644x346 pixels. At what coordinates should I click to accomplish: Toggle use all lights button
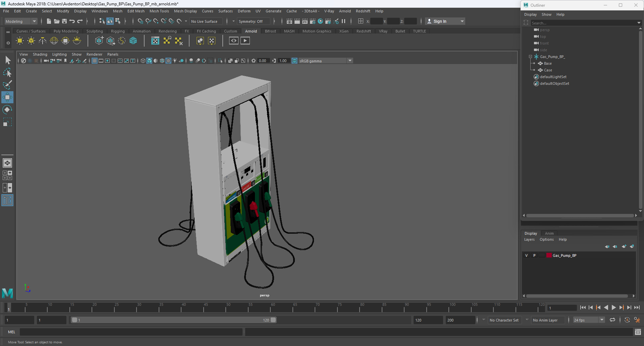click(175, 61)
